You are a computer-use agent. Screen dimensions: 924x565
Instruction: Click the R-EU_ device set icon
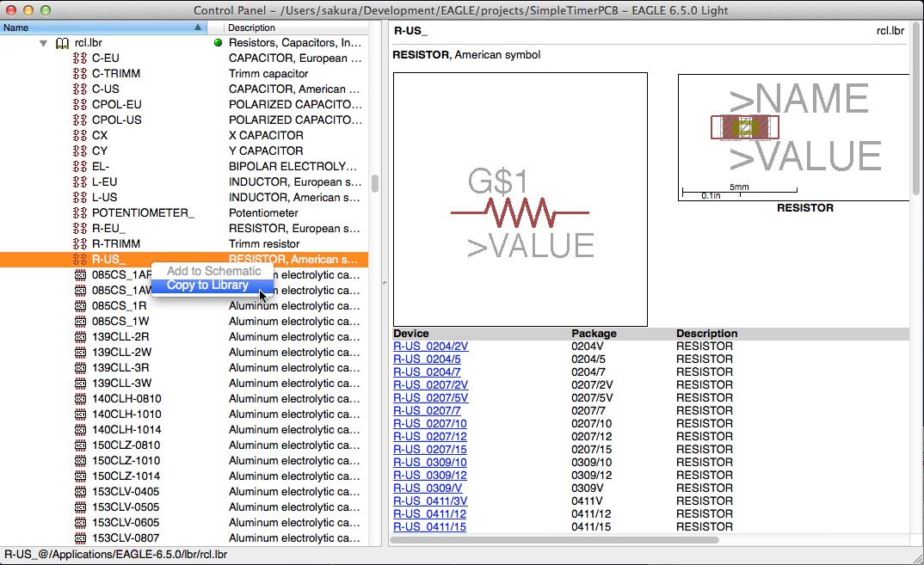[x=80, y=229]
